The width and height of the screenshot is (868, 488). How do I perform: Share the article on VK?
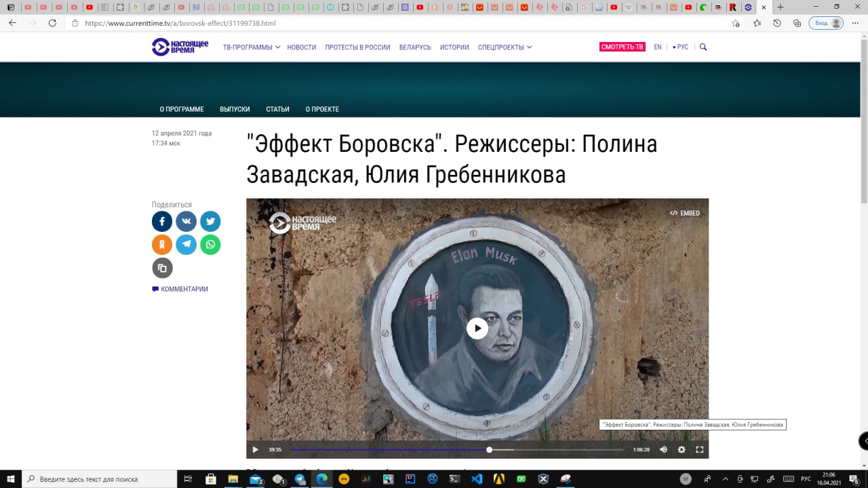coord(186,221)
